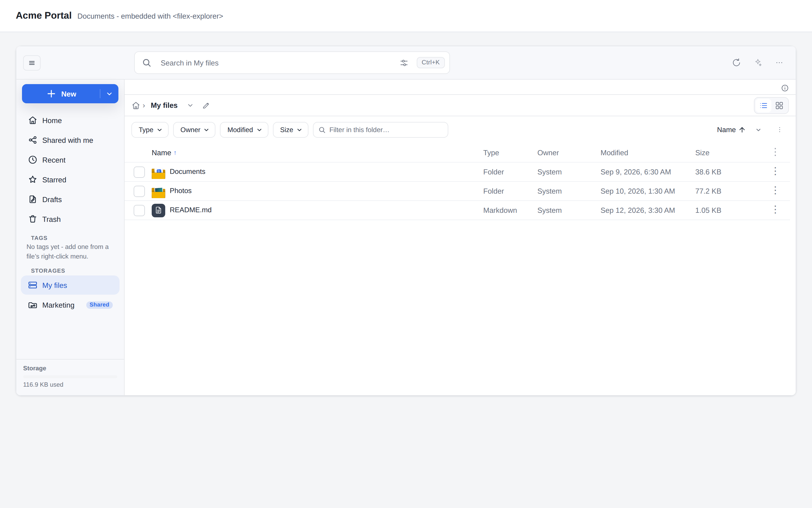Open the README.md row actions menu
The height and width of the screenshot is (508, 812).
click(775, 210)
